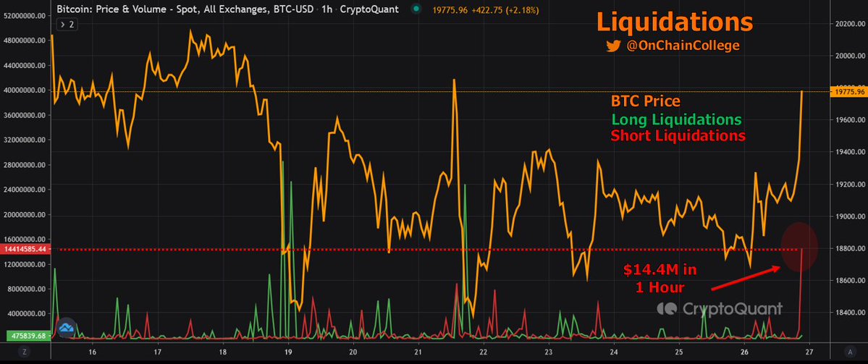868x364 pixels.
Task: Click the BTC Price legend text
Action: pyautogui.click(x=646, y=101)
